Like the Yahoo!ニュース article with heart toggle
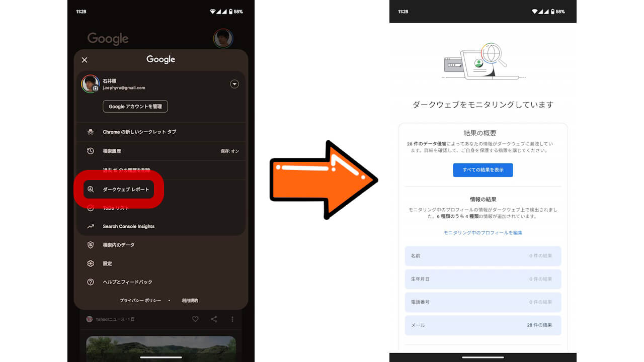This screenshot has height=362, width=644. coord(195,319)
